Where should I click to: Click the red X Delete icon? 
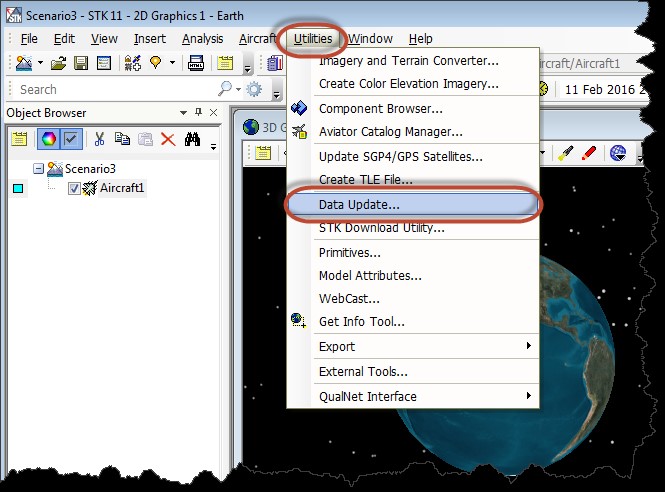(x=168, y=139)
